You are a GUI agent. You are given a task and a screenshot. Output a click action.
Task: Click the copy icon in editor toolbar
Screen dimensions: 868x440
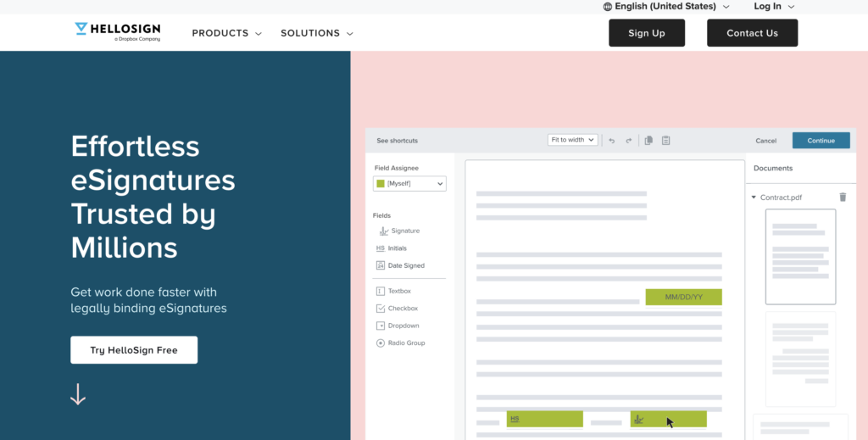coord(648,140)
